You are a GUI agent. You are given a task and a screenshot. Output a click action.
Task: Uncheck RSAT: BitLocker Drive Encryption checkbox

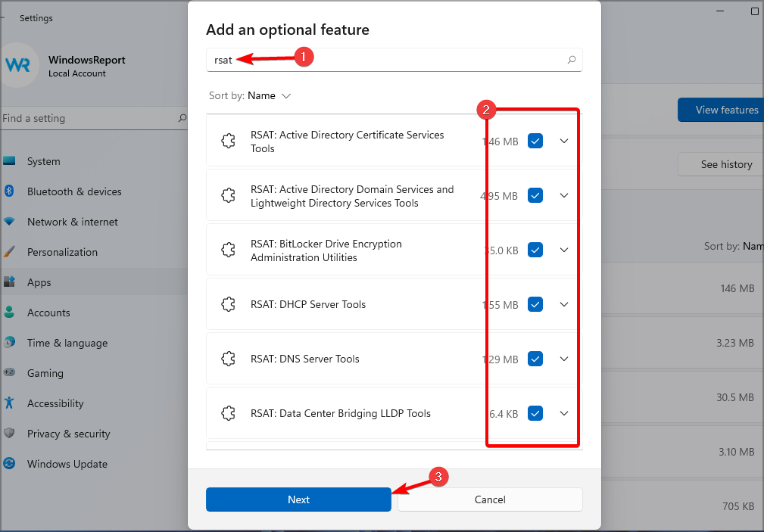[x=535, y=250]
